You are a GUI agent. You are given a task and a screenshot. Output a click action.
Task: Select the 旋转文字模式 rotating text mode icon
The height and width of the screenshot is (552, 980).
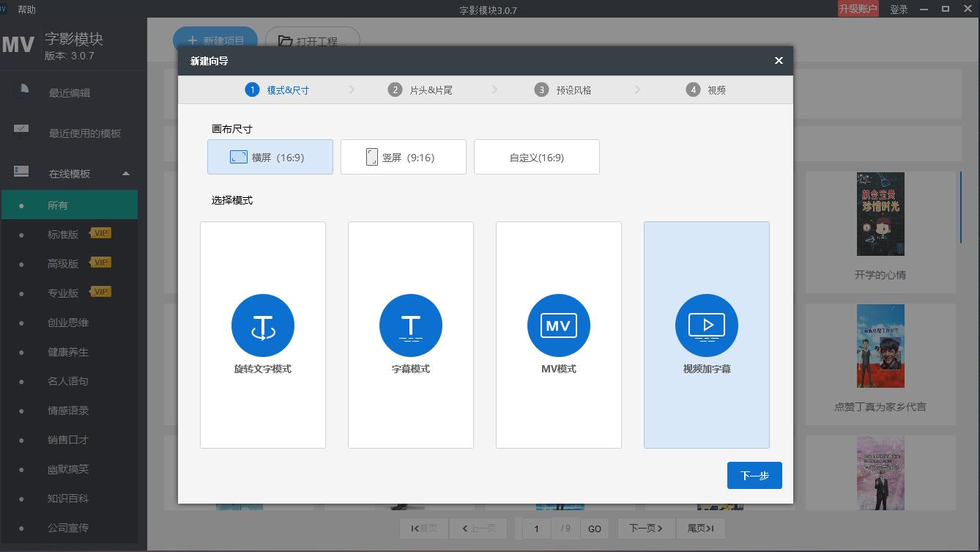tap(263, 325)
